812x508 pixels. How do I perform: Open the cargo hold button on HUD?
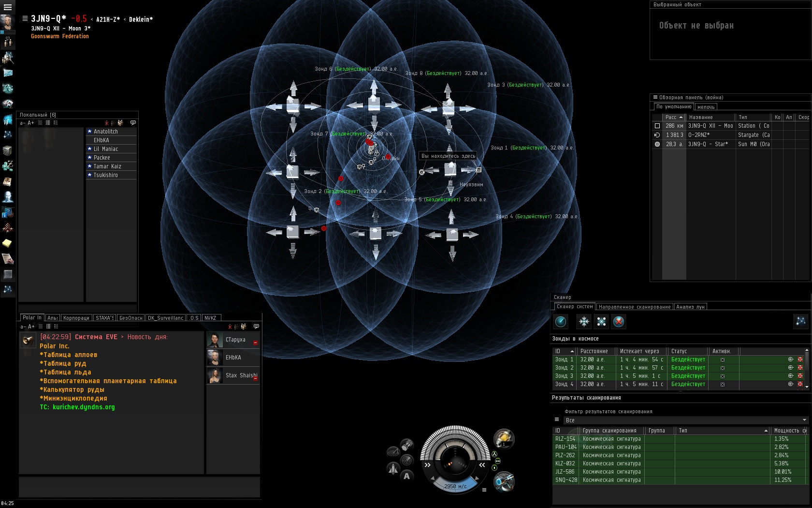pos(407,445)
